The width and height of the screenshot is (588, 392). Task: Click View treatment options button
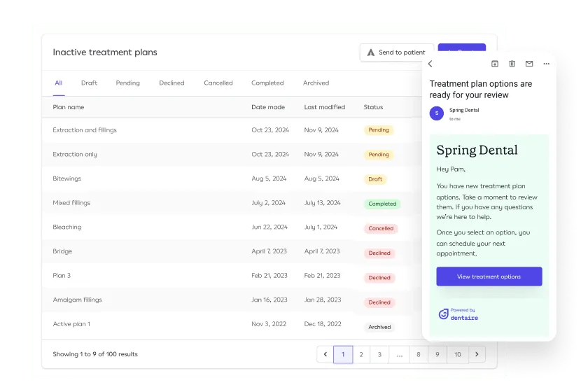(489, 276)
